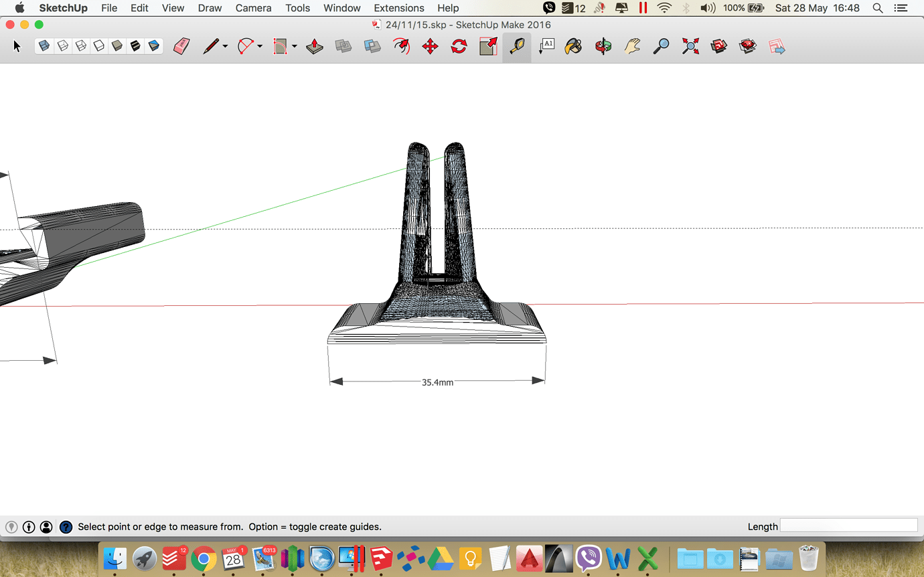
Task: Activate the Pan tool
Action: tap(632, 46)
